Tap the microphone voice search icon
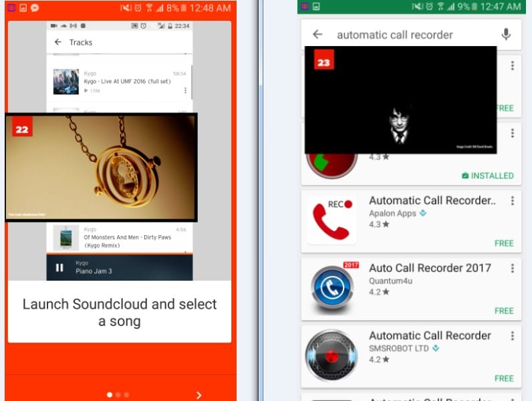Screen dimensions: 532x401 (x=506, y=35)
